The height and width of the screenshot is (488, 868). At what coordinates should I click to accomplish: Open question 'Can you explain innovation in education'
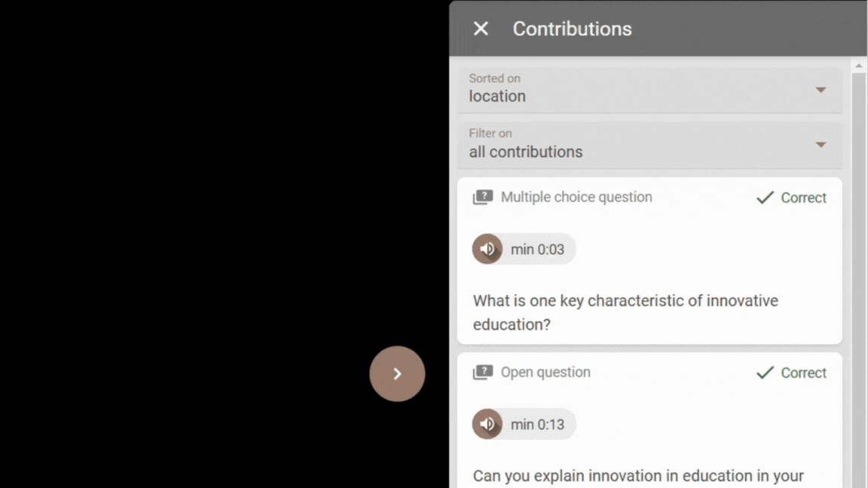(x=638, y=476)
